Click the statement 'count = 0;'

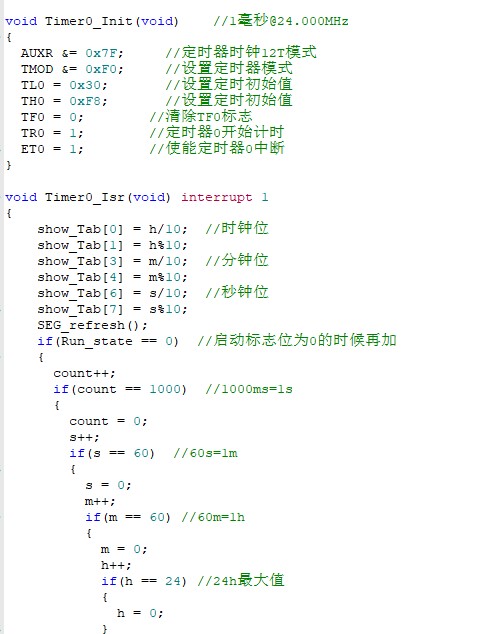108,421
